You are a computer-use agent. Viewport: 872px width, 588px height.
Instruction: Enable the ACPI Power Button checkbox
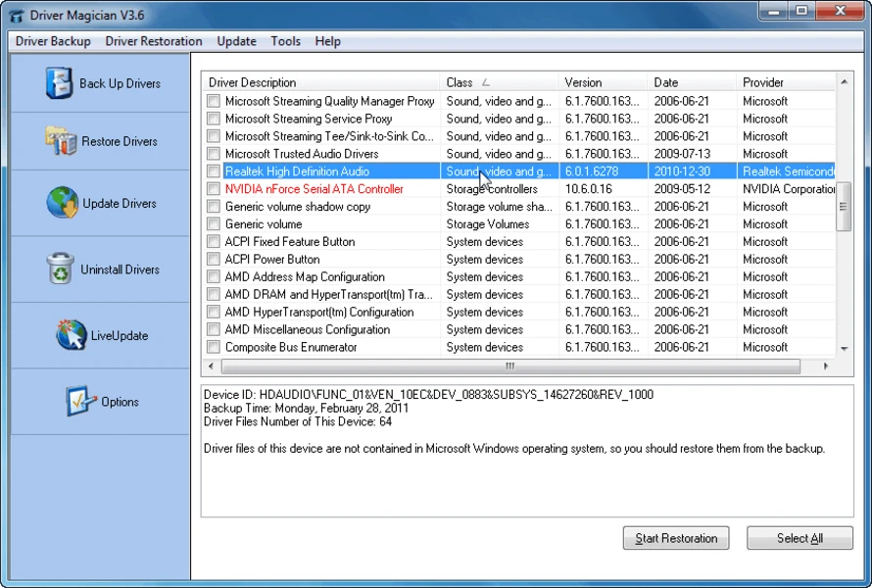(213, 260)
